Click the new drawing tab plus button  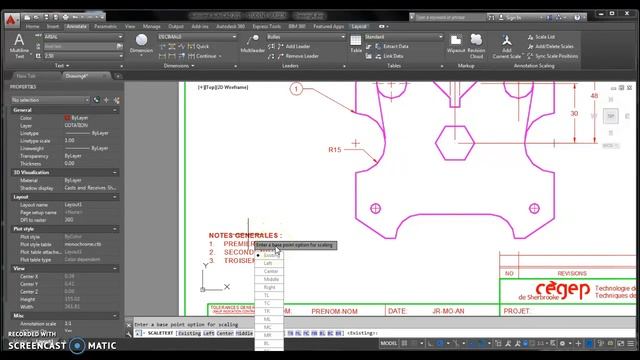[x=118, y=76]
